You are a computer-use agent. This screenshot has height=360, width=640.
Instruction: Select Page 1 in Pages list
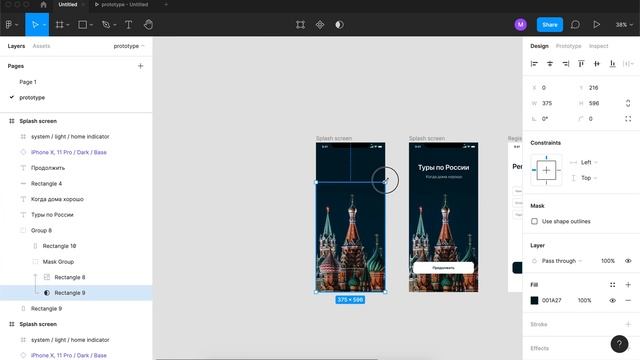pyautogui.click(x=28, y=82)
